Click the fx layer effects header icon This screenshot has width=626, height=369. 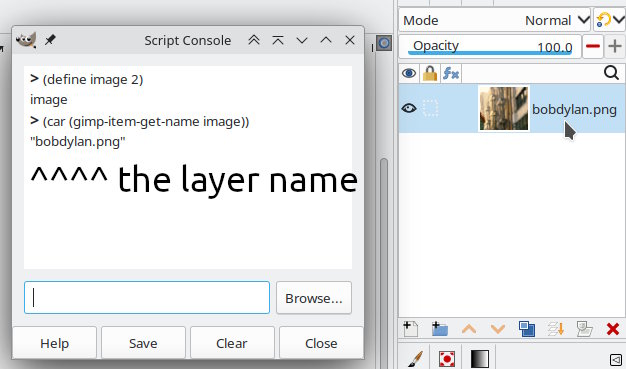click(451, 73)
